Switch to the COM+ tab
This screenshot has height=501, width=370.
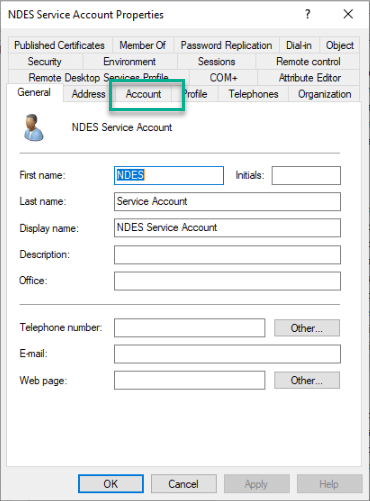(223, 77)
